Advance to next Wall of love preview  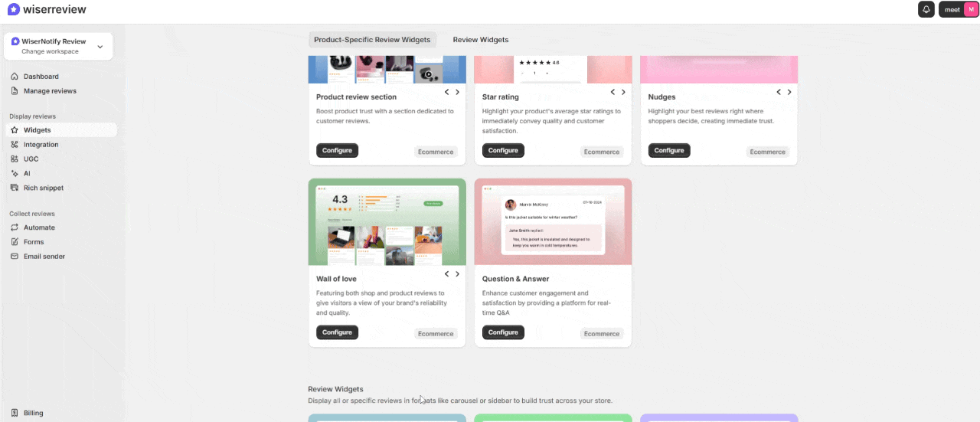coord(458,274)
